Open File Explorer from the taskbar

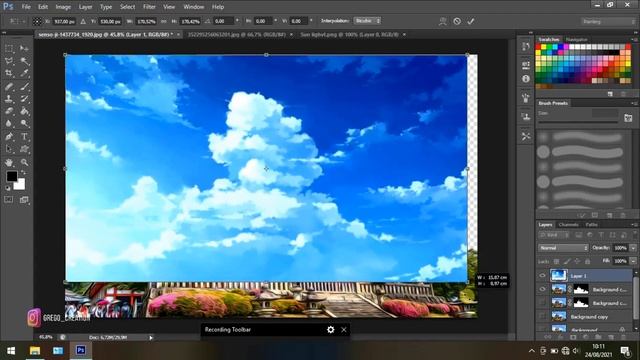[x=35, y=351]
